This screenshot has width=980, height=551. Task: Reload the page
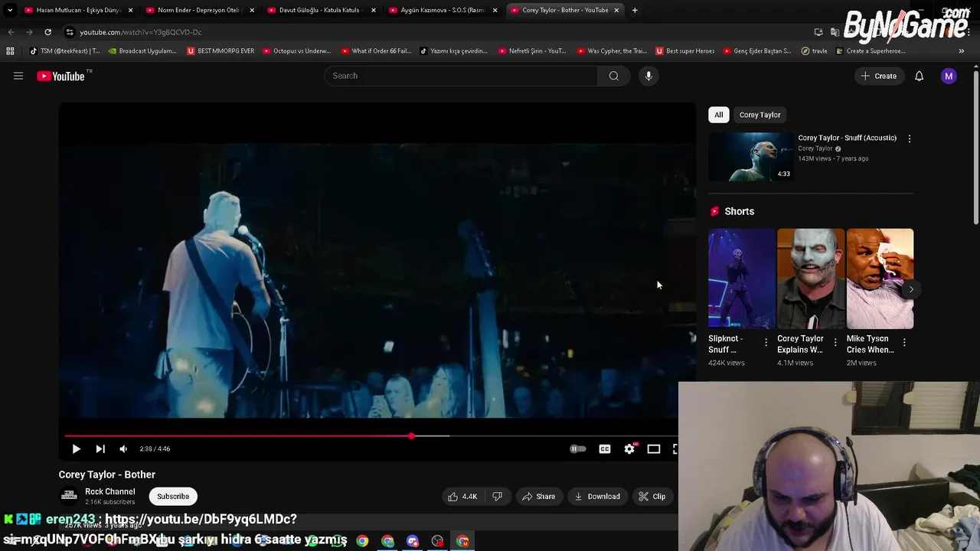click(47, 32)
